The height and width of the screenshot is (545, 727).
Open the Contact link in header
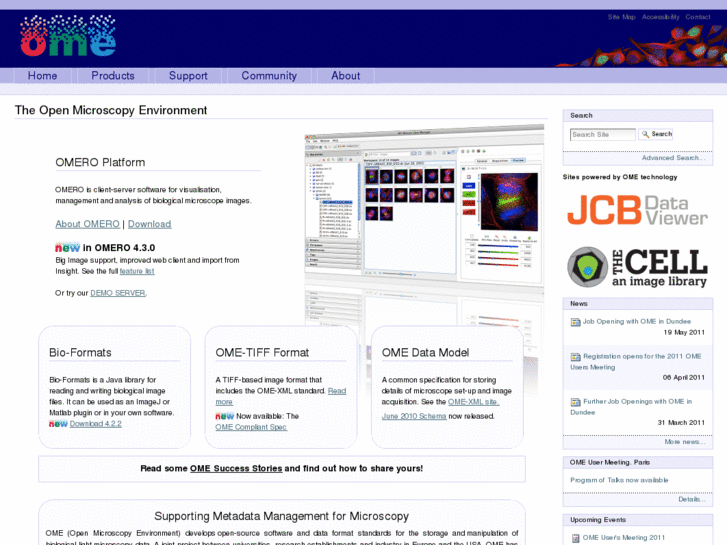pos(697,17)
